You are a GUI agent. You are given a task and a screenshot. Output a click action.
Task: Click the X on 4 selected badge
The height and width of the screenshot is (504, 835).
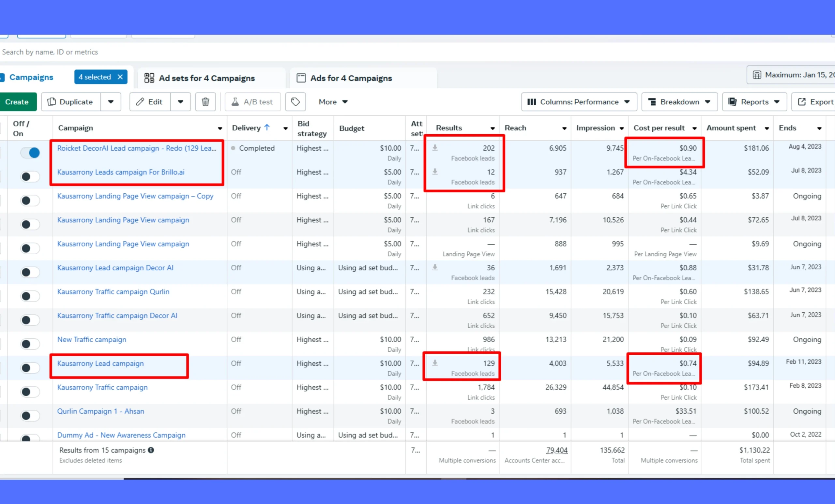[x=120, y=77]
